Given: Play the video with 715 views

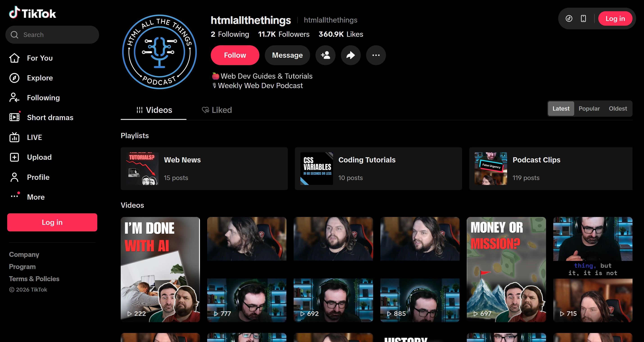Looking at the screenshot, I should [593, 269].
